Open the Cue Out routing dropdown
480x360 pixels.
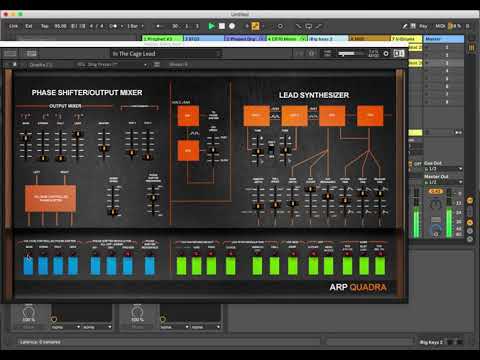pyautogui.click(x=443, y=169)
